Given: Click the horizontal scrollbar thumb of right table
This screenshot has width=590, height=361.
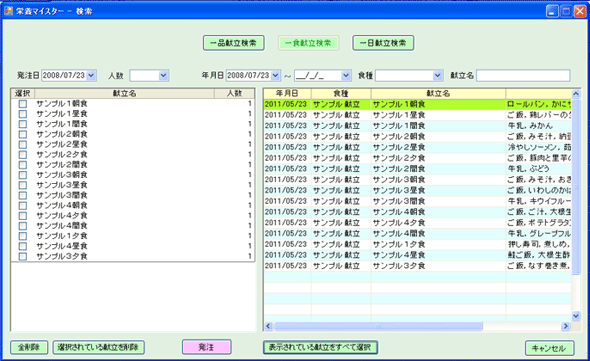Looking at the screenshot, I should click(x=378, y=326).
